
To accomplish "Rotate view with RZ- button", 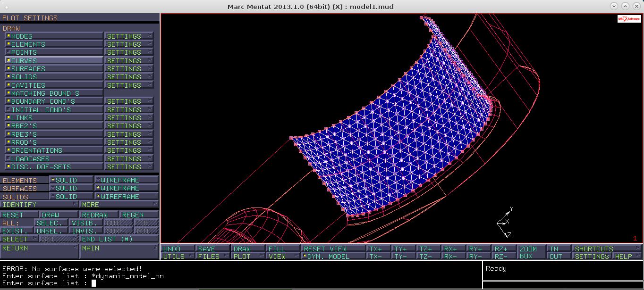I will pyautogui.click(x=503, y=257).
